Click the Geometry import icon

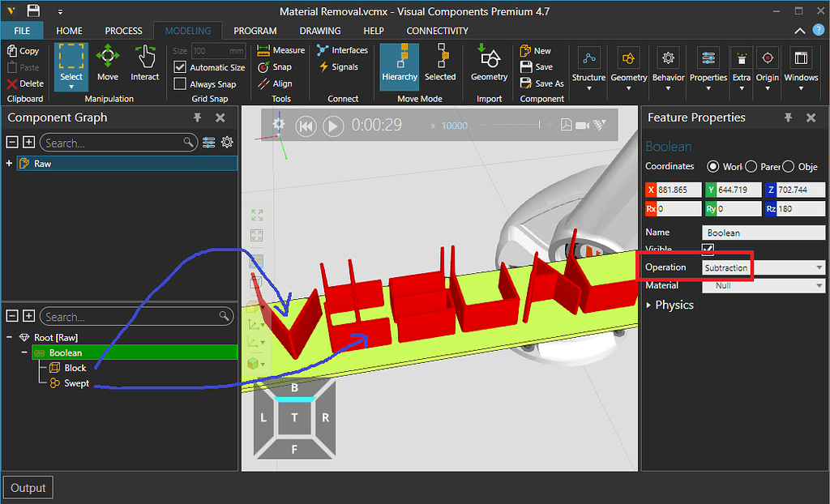pyautogui.click(x=489, y=65)
